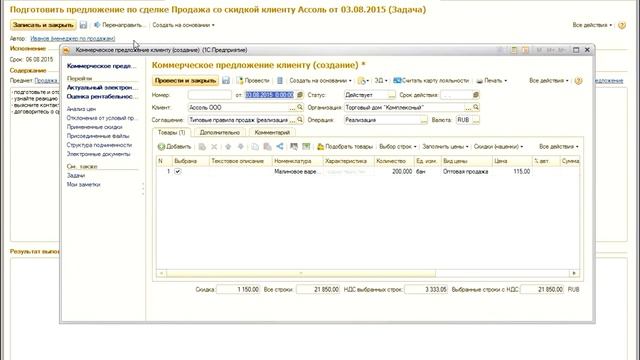Click the Скидка total field
The width and height of the screenshot is (640, 360).
[x=238, y=289]
